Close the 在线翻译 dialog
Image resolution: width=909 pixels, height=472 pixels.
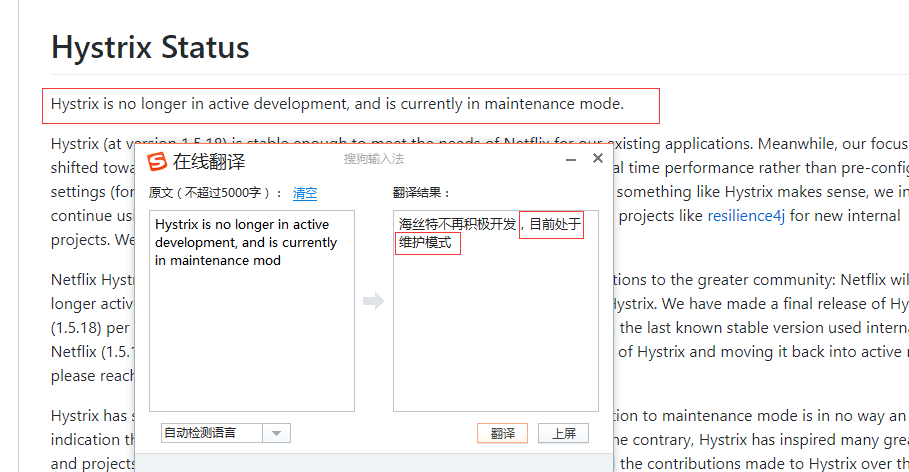point(598,158)
